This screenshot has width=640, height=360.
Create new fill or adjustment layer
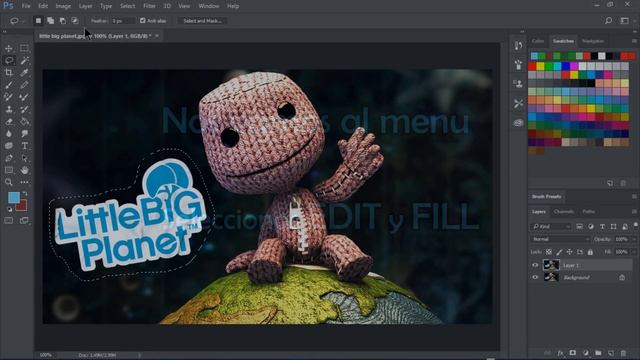coord(586,353)
